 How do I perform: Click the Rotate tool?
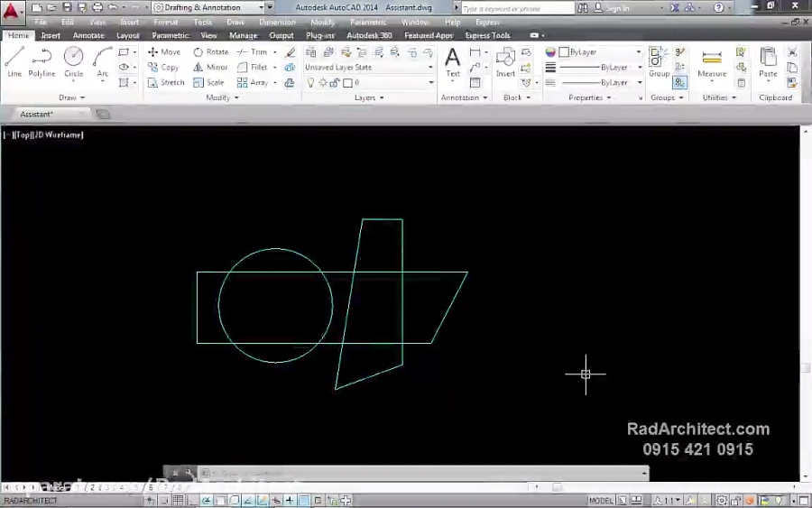[211, 52]
